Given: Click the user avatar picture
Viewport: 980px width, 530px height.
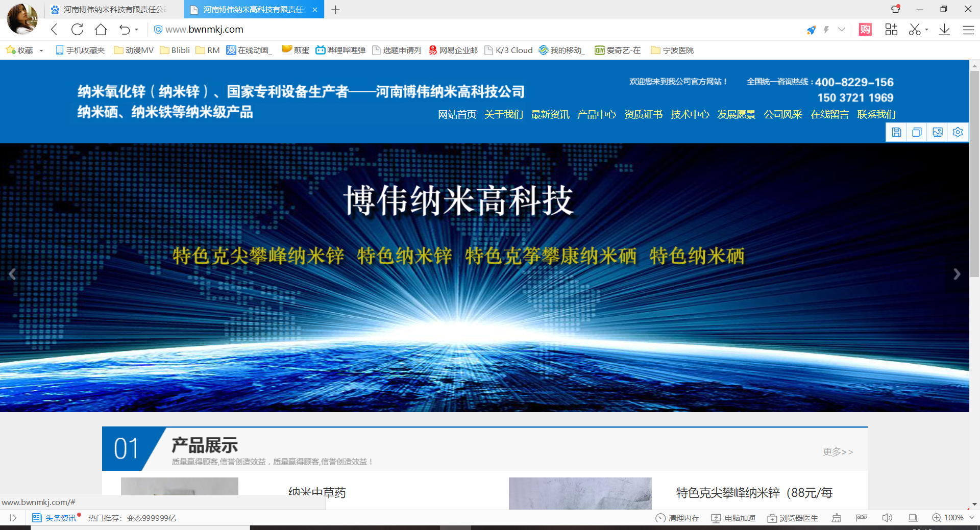Looking at the screenshot, I should [x=22, y=19].
